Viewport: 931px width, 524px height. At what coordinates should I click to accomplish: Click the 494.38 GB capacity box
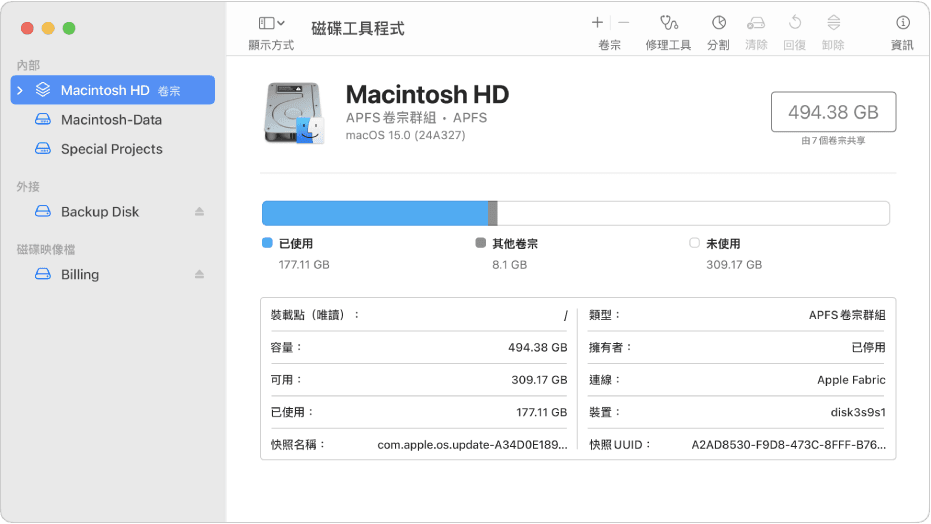(833, 112)
